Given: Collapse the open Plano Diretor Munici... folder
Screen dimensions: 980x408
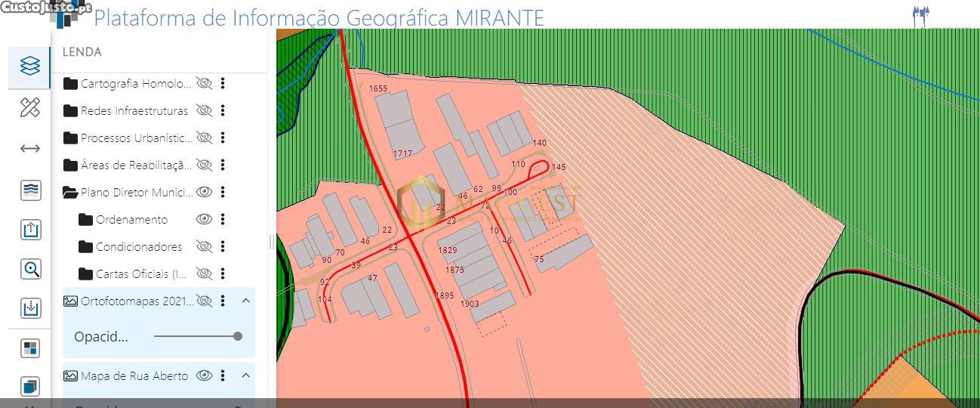Looking at the screenshot, I should 70,192.
